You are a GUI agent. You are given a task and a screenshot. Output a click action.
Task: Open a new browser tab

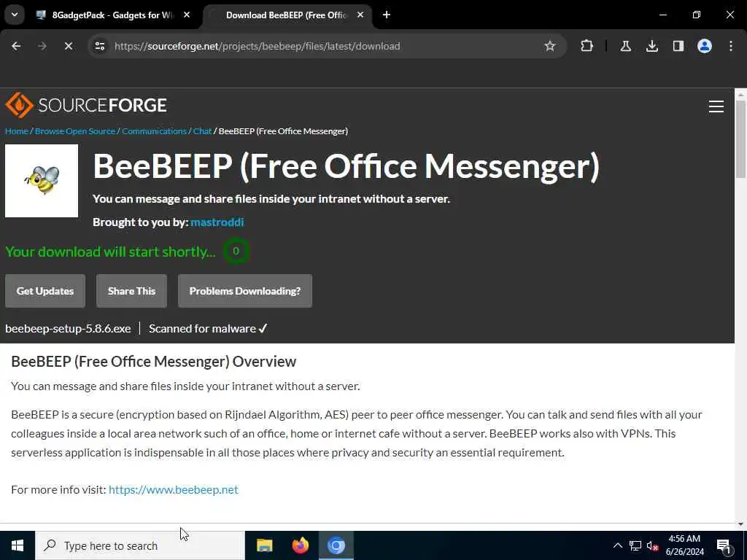click(x=387, y=15)
